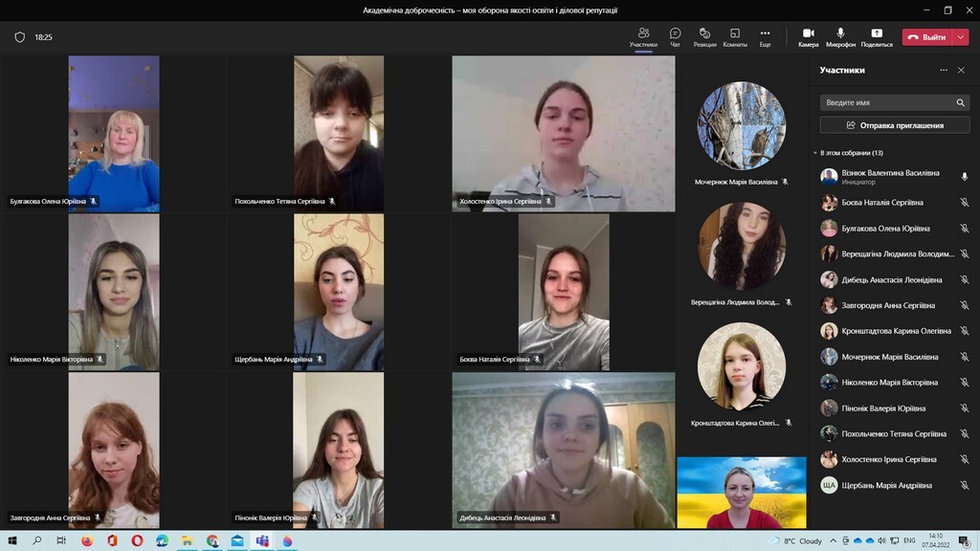Click the red Выйти leave button
Screen dimensions: 980x551
(927, 37)
